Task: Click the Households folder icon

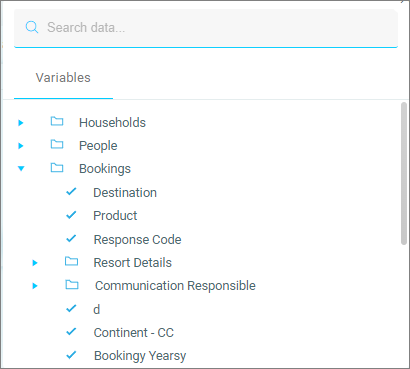Action: pos(57,121)
